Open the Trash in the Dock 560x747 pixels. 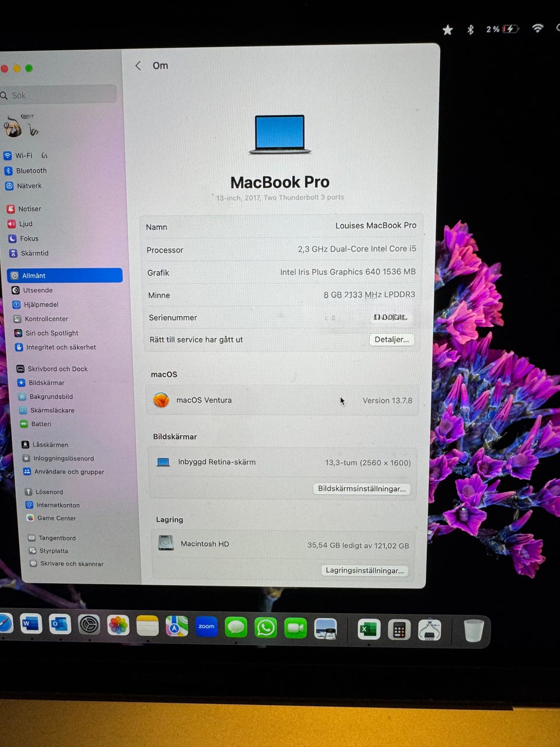point(474,631)
